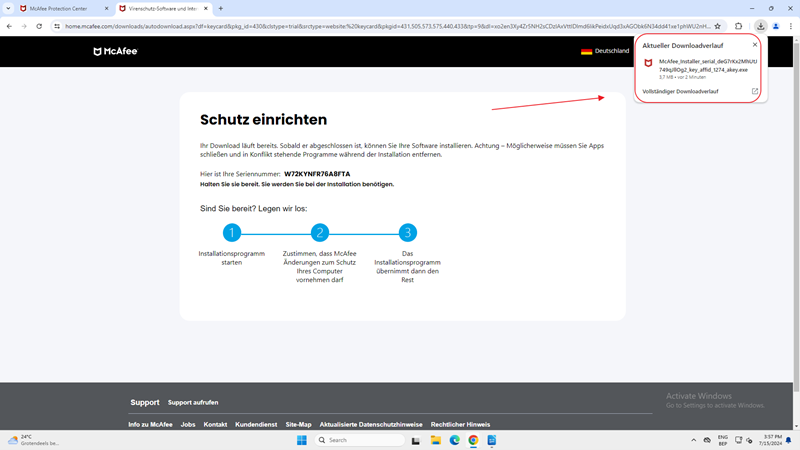Open a new browser tab
Image resolution: width=800 pixels, height=450 pixels.
221,9
